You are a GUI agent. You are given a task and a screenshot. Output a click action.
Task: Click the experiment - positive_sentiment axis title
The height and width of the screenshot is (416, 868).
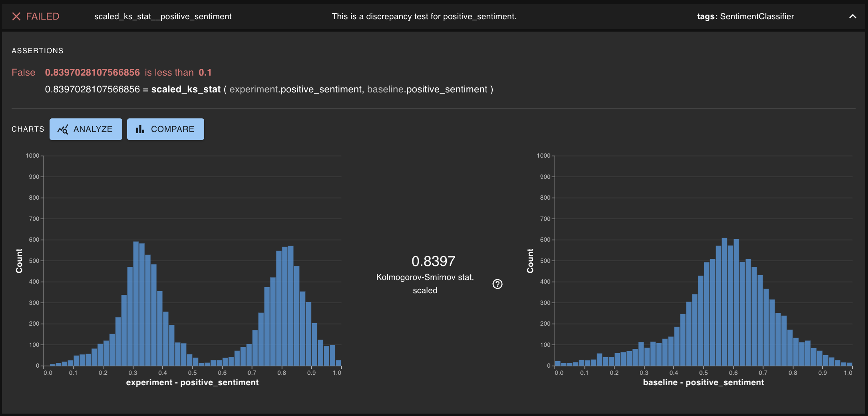[192, 382]
